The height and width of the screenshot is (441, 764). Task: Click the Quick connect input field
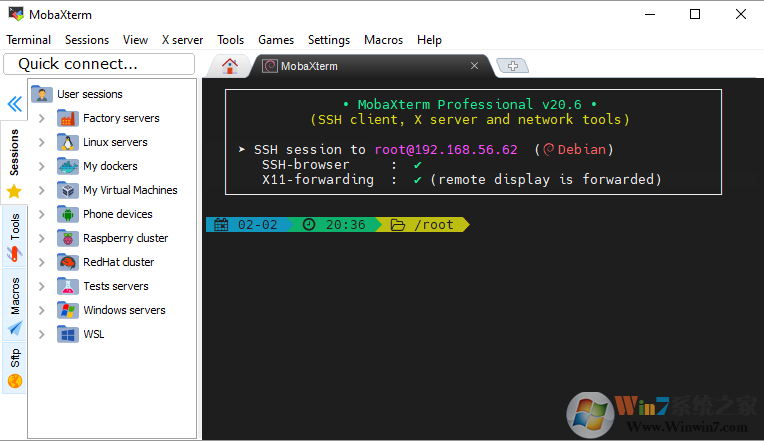(x=99, y=64)
